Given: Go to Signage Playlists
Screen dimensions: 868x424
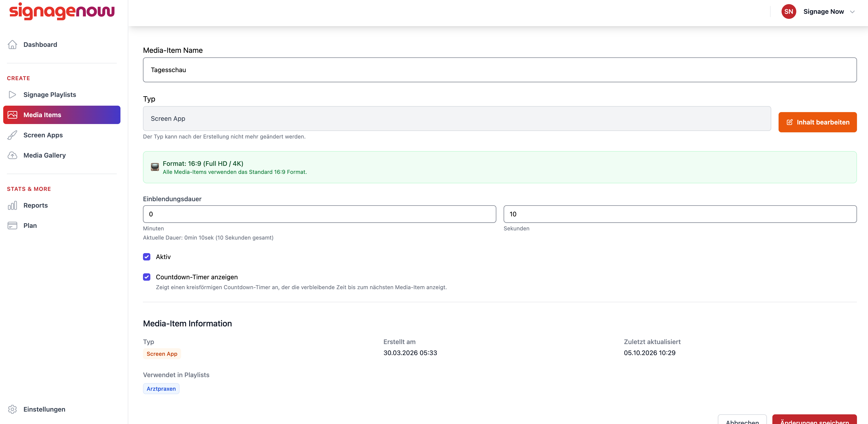Looking at the screenshot, I should click(62, 95).
